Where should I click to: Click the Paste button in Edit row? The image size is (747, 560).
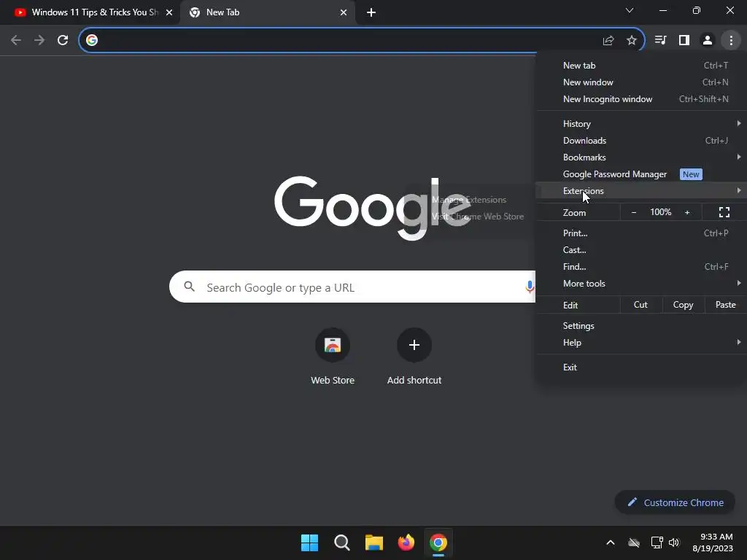[x=726, y=305]
